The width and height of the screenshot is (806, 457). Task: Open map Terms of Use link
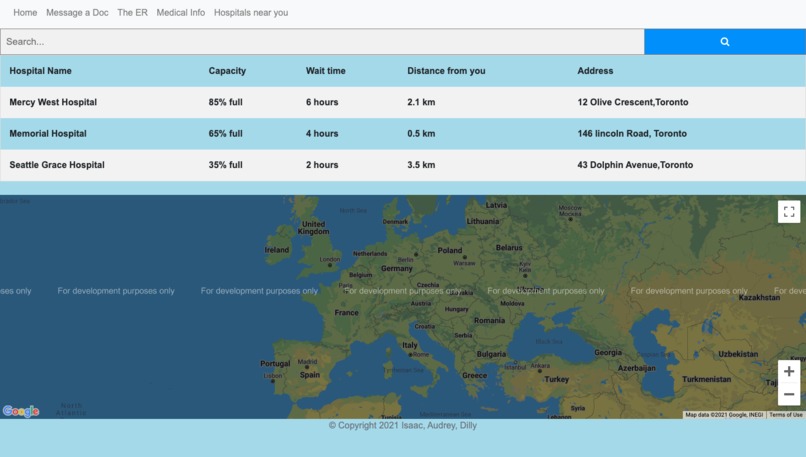785,415
